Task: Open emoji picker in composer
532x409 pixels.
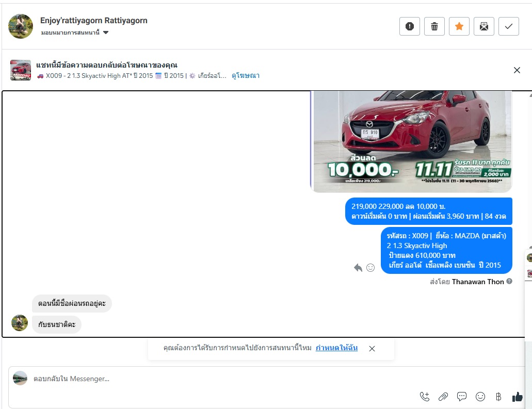Action: (480, 397)
